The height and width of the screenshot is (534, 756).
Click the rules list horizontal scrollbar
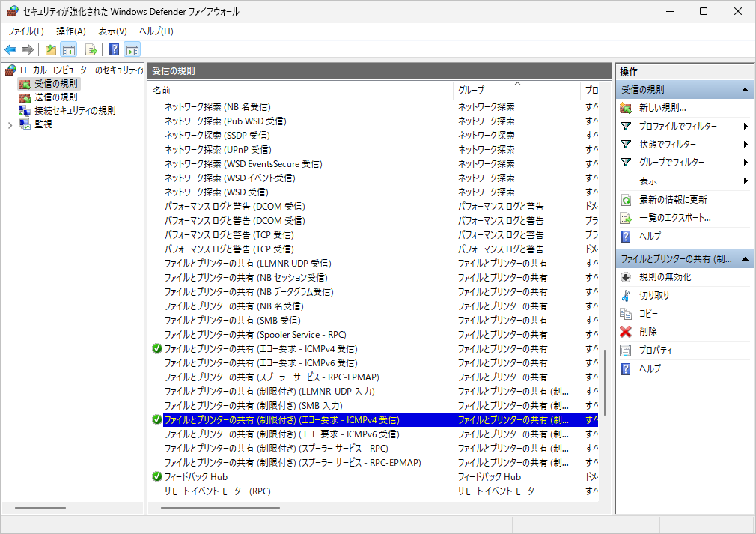point(220,508)
